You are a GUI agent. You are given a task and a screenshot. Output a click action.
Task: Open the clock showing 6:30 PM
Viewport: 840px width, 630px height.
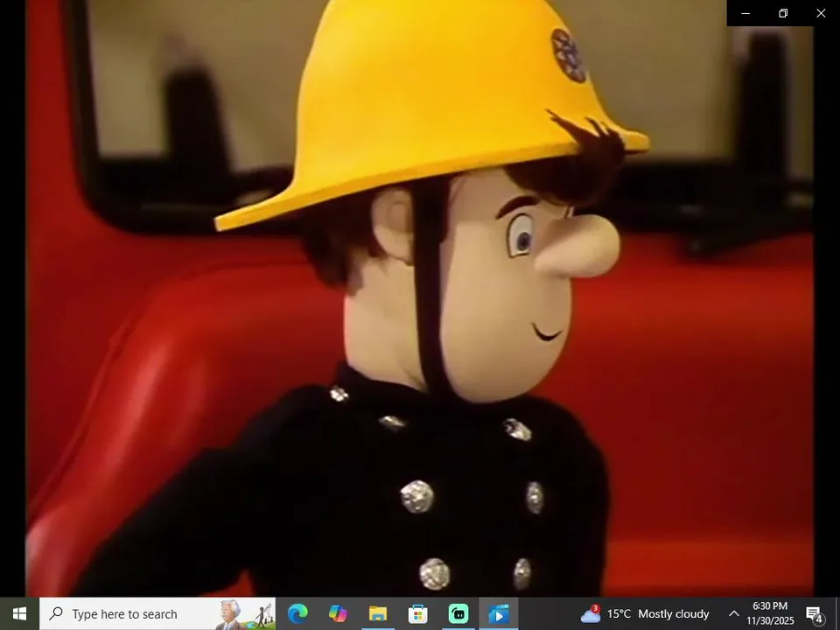[x=770, y=614]
